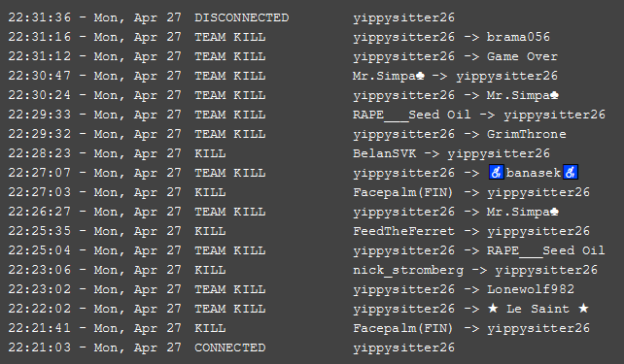Click the brama056 player name
The image size is (624, 364).
(x=518, y=37)
